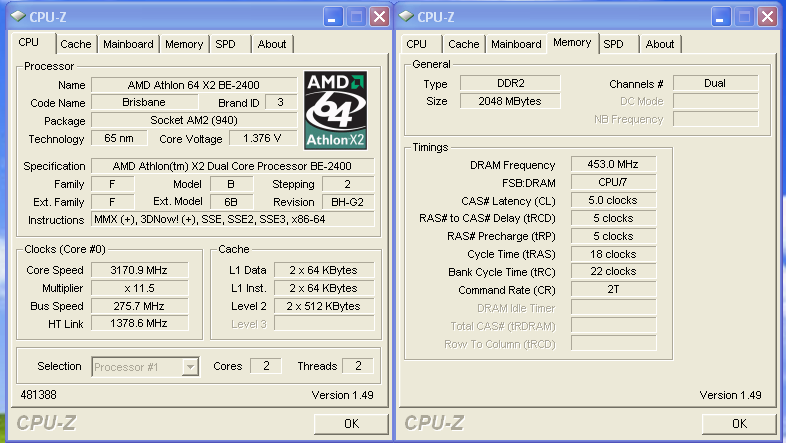Image resolution: width=786 pixels, height=443 pixels.
Task: Click the CPU-Z title bar icon in left window
Action: point(18,17)
